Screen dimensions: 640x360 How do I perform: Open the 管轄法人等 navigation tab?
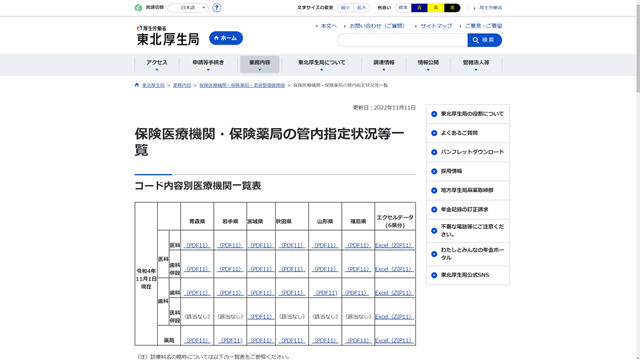(476, 64)
